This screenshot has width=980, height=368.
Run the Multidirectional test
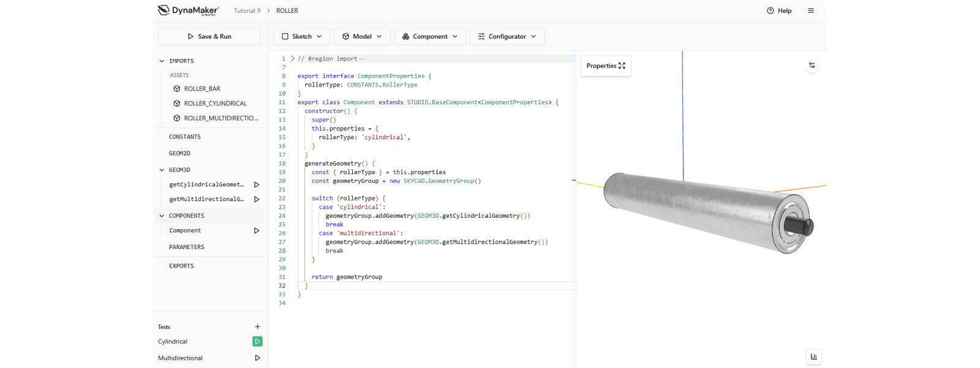[257, 358]
